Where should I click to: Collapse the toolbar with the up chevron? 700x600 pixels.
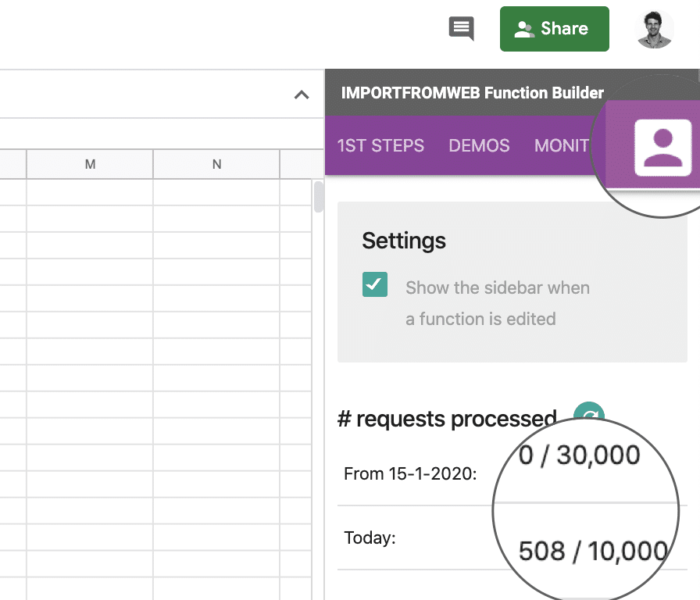click(x=302, y=95)
